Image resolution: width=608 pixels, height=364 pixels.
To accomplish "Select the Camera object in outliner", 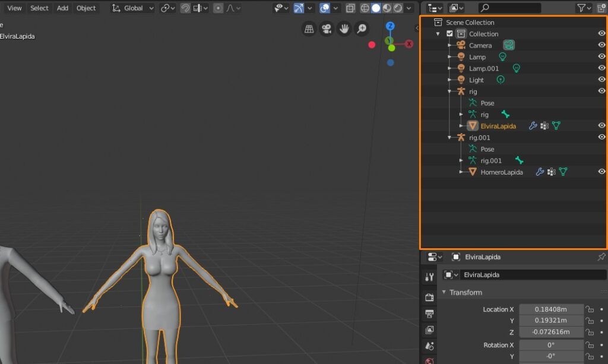I will pyautogui.click(x=480, y=45).
